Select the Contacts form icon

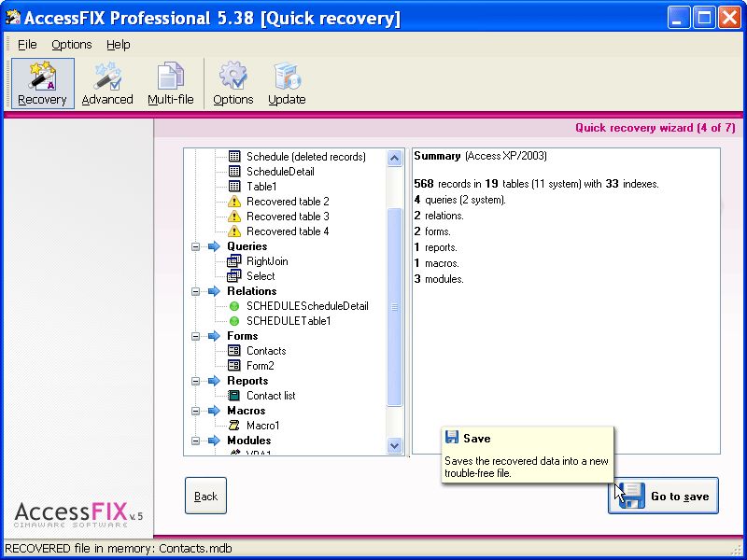tap(234, 351)
